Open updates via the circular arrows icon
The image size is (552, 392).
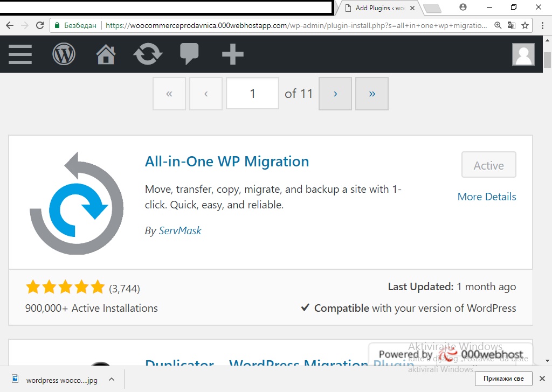[148, 54]
